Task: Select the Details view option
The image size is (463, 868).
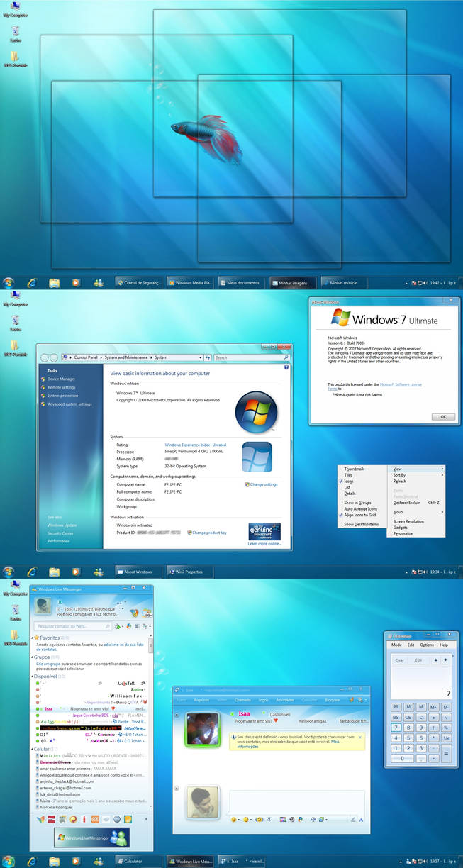Action: pos(350,494)
